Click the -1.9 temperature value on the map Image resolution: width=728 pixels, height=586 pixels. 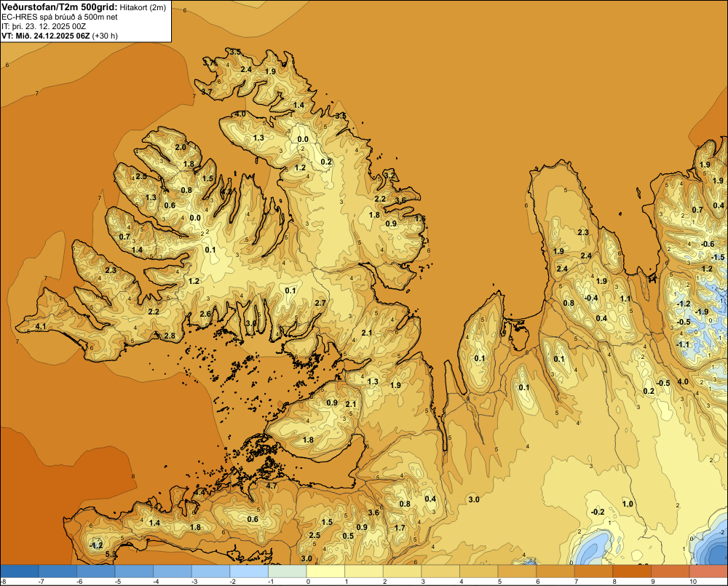[x=702, y=311]
